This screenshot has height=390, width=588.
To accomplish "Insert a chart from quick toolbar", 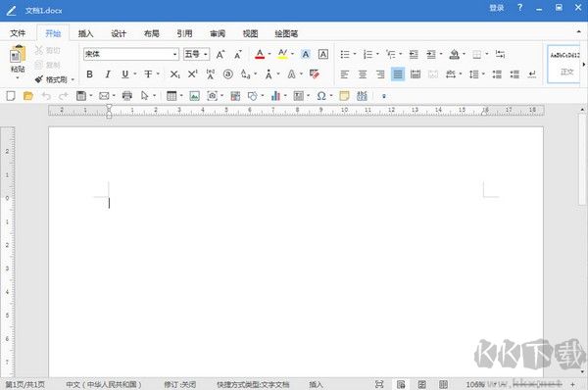I will [x=275, y=96].
